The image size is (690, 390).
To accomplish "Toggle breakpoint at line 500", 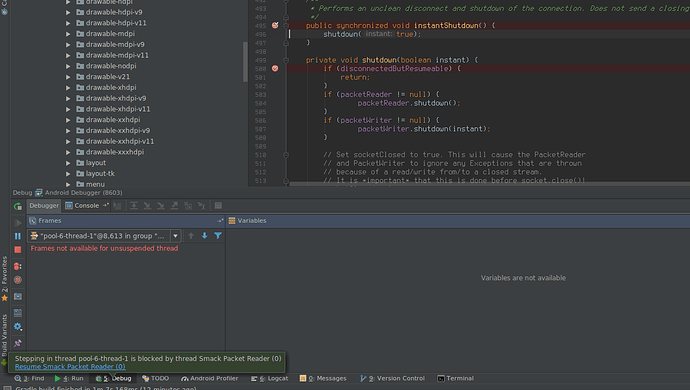I will point(275,69).
